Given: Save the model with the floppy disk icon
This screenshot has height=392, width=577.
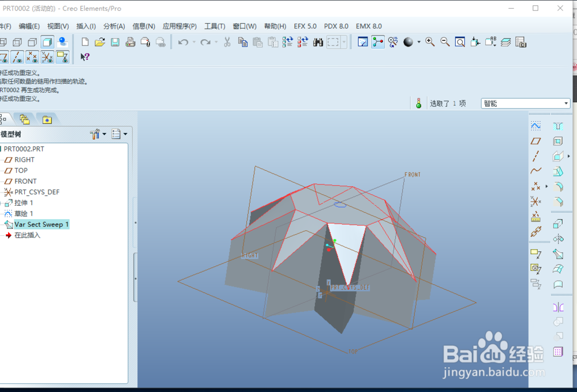Looking at the screenshot, I should tap(115, 42).
